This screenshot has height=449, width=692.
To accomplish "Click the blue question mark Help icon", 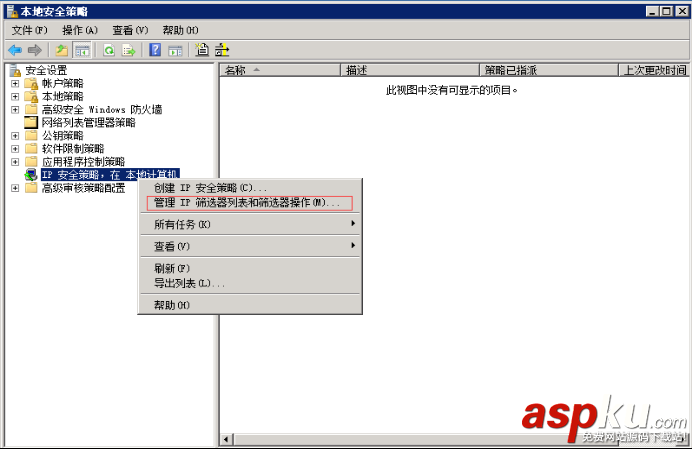I will tap(155, 50).
